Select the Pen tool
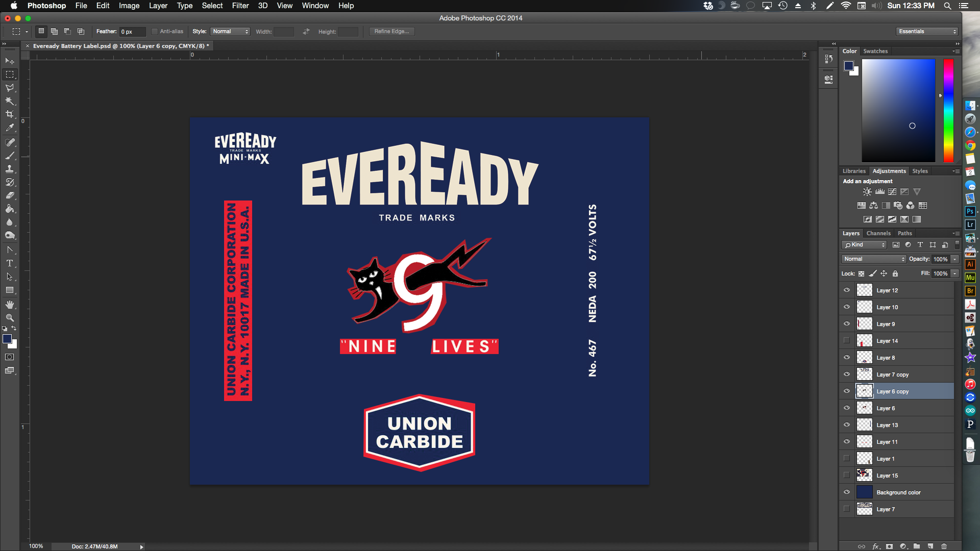The image size is (980, 551). pyautogui.click(x=10, y=250)
